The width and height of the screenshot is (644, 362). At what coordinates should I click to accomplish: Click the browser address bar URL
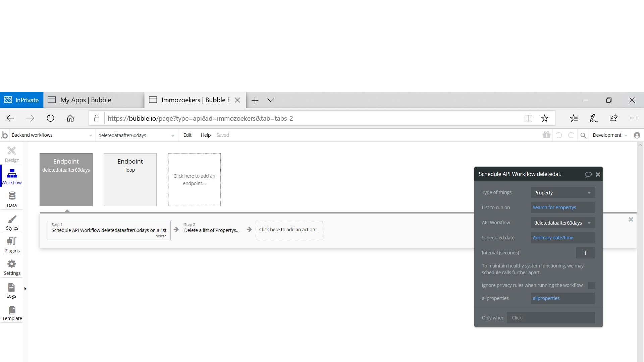(x=200, y=118)
